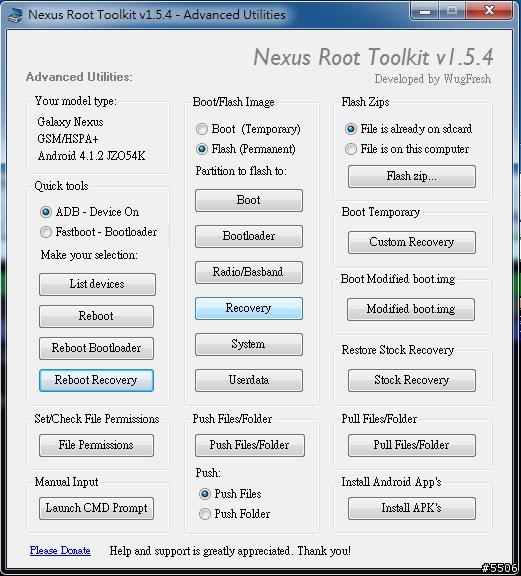521x576 pixels.
Task: Click 'Android 4.1.2 JZO54K' text
Action: (x=91, y=156)
